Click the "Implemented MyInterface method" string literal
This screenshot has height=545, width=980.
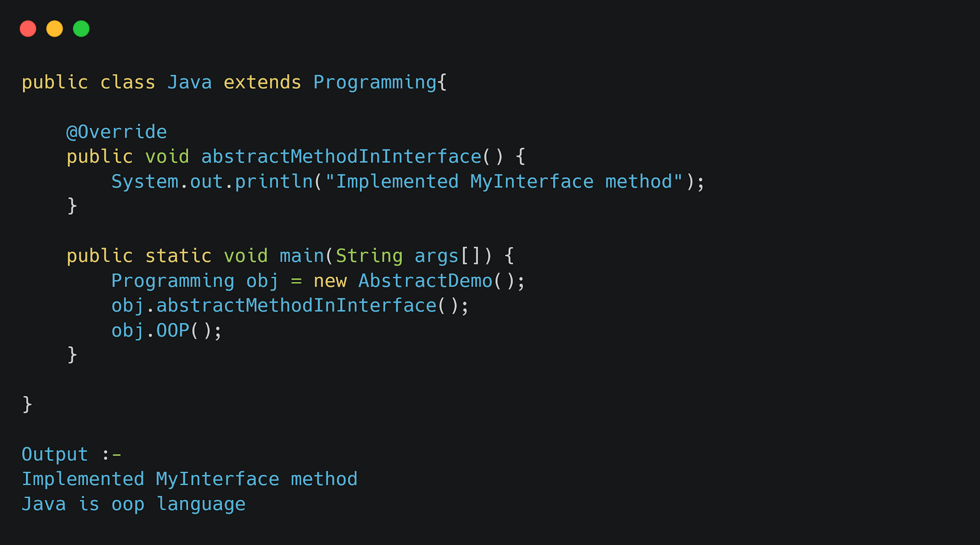click(x=503, y=182)
